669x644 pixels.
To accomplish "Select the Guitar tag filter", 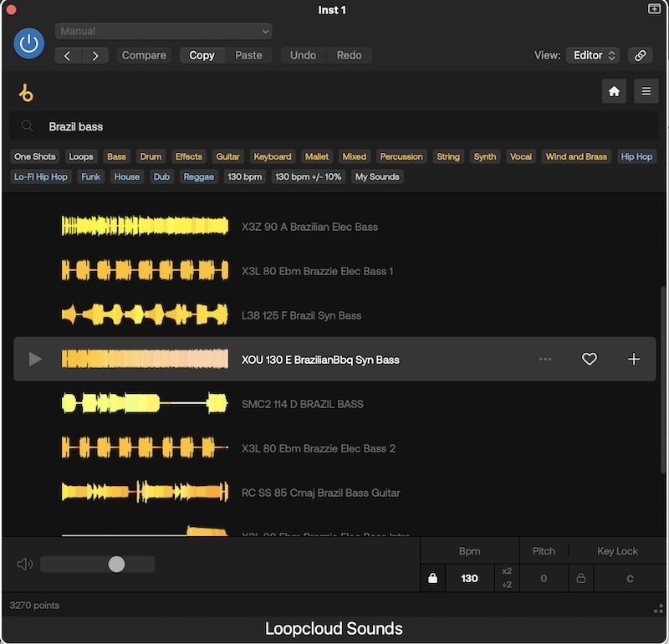I will [x=227, y=156].
